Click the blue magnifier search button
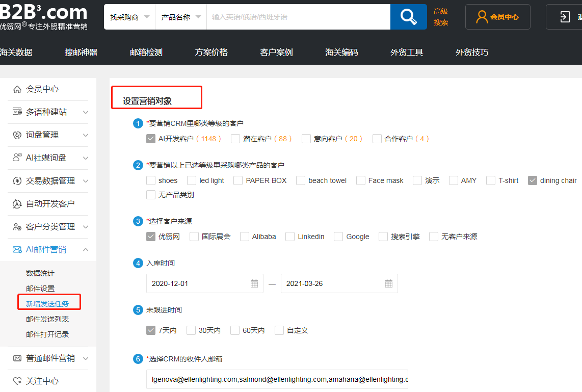582x392 pixels. [x=408, y=17]
